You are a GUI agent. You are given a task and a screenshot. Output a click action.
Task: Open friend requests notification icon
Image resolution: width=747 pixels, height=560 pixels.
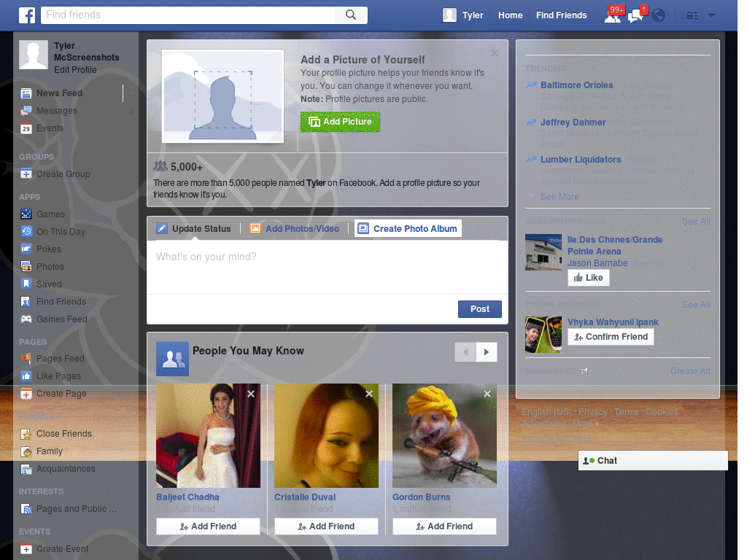pos(613,16)
